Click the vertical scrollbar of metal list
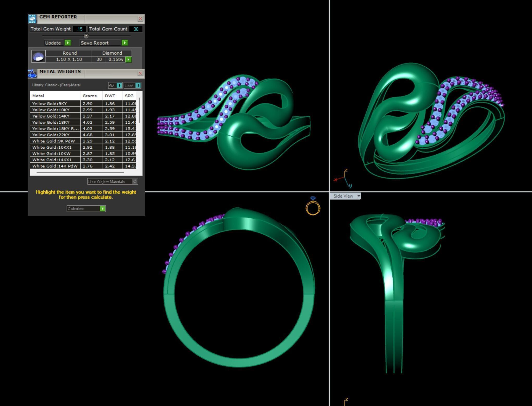This screenshot has height=406, width=532. pos(139,110)
